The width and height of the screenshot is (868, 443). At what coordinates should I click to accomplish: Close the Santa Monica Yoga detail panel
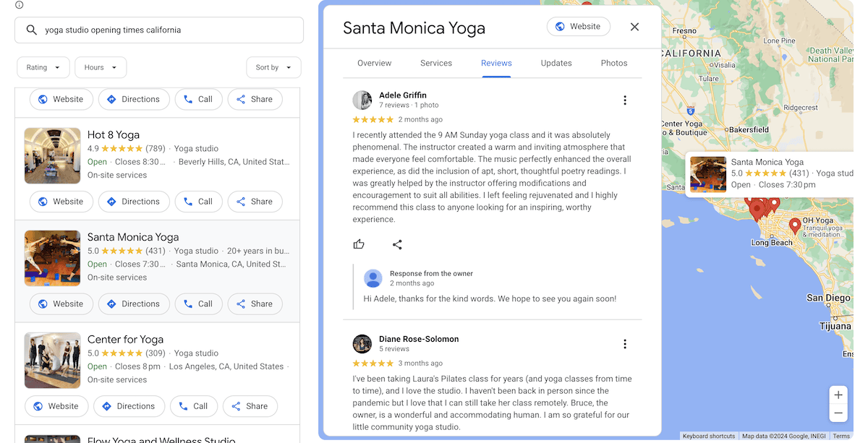634,27
